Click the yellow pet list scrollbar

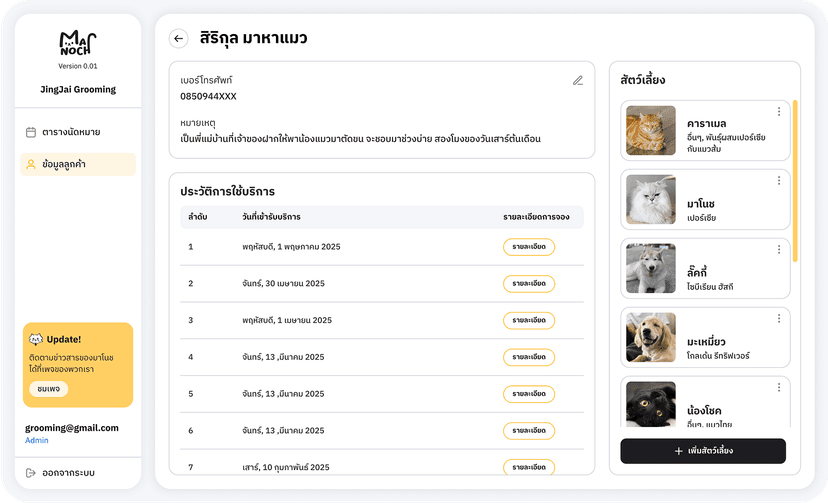pyautogui.click(x=795, y=180)
